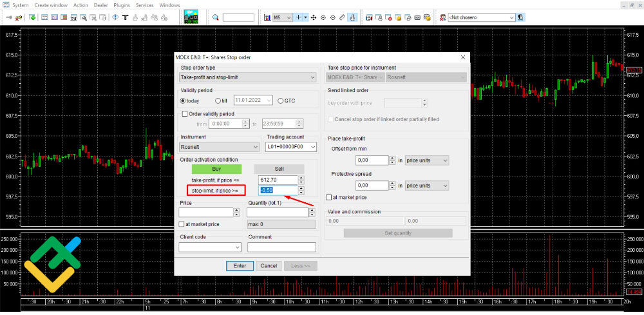Open the Action menu
Viewport: 644px width, 315px height.
tap(80, 5)
